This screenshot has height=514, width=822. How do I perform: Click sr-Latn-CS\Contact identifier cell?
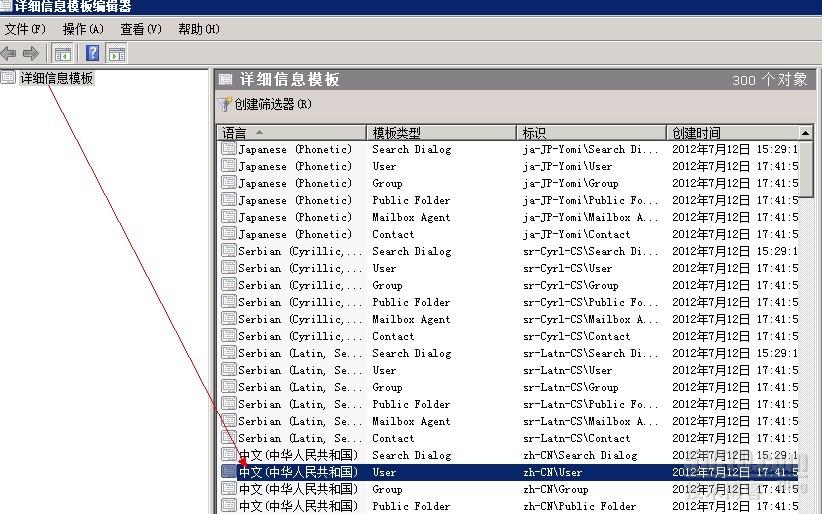577,438
